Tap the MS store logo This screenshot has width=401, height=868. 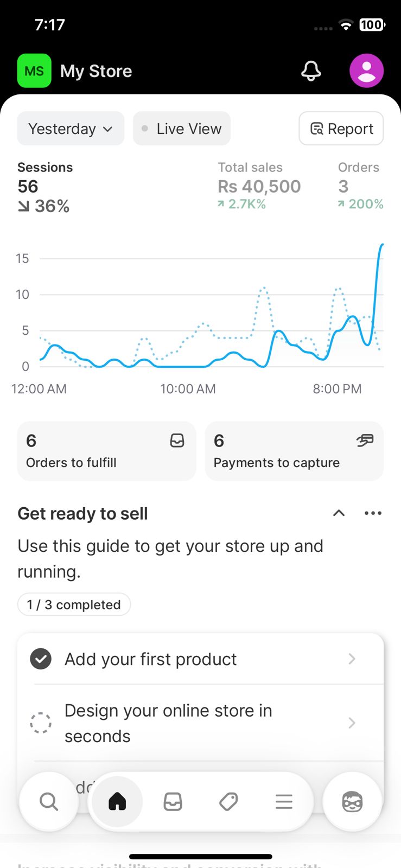tap(34, 71)
